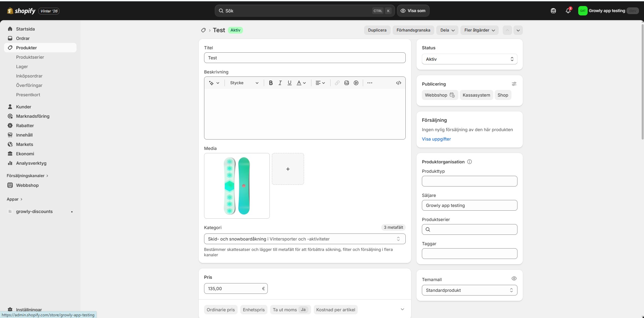
Task: Click the snowboard media thumbnail
Action: [x=237, y=185]
